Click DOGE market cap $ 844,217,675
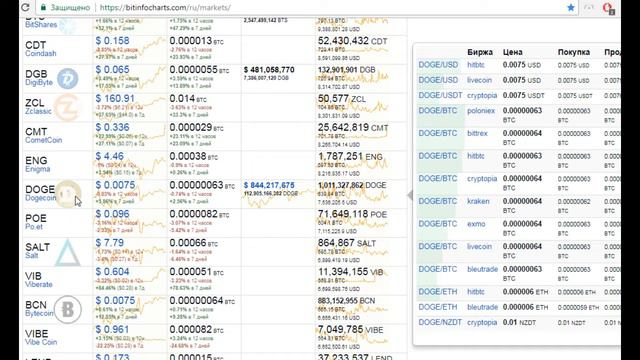 pyautogui.click(x=269, y=185)
